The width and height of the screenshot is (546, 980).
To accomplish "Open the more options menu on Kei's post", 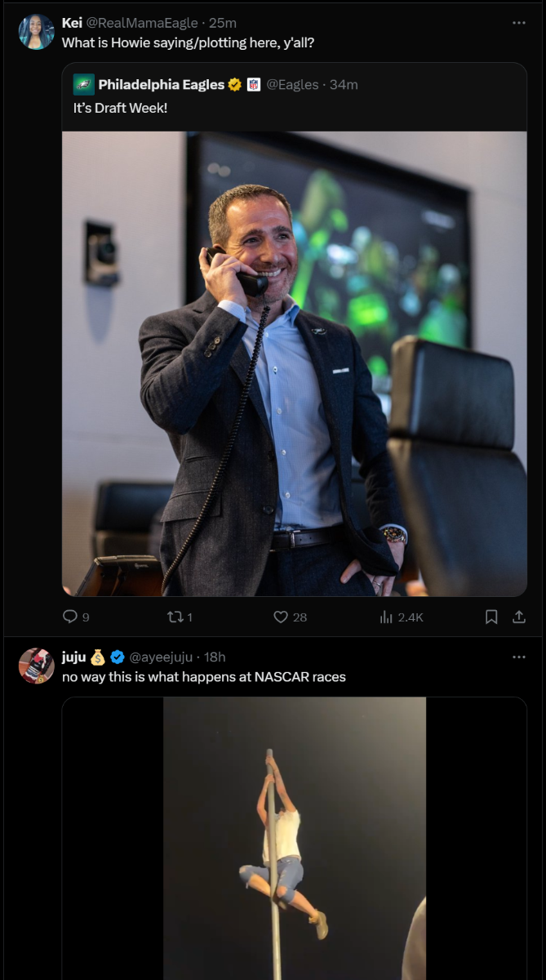I will click(x=519, y=23).
